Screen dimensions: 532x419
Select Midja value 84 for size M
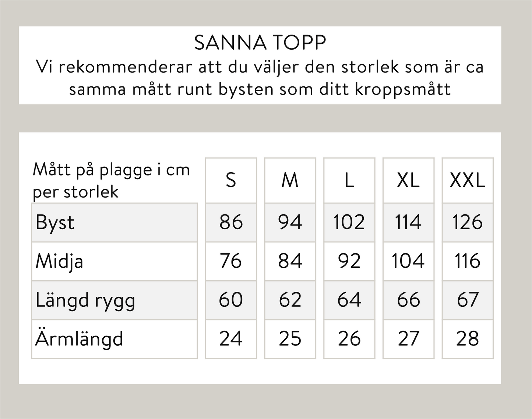(x=290, y=262)
